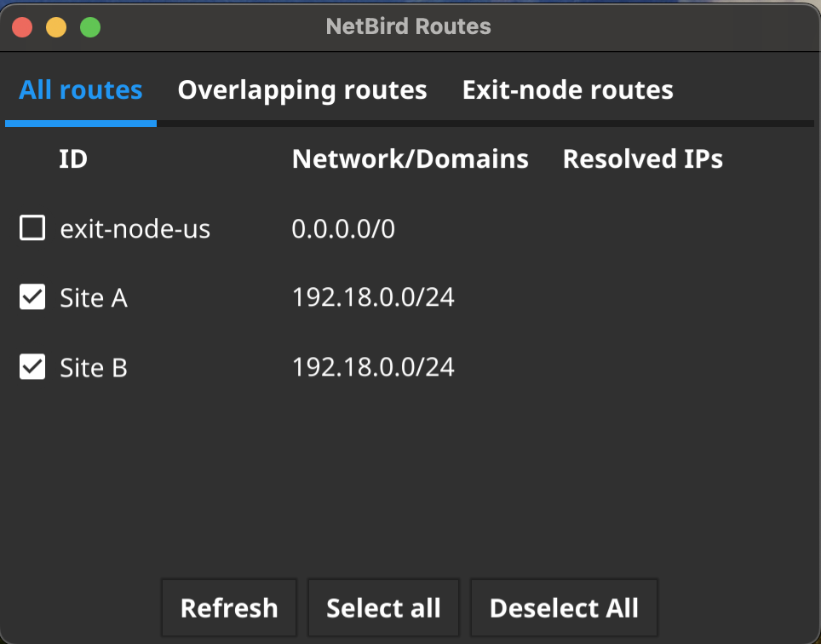Viewport: 821px width, 644px height.
Task: Switch to the All routes tab
Action: tap(81, 90)
